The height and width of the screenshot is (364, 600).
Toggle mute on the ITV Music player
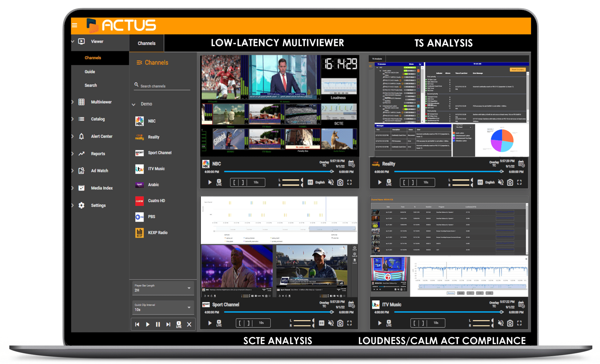(501, 323)
